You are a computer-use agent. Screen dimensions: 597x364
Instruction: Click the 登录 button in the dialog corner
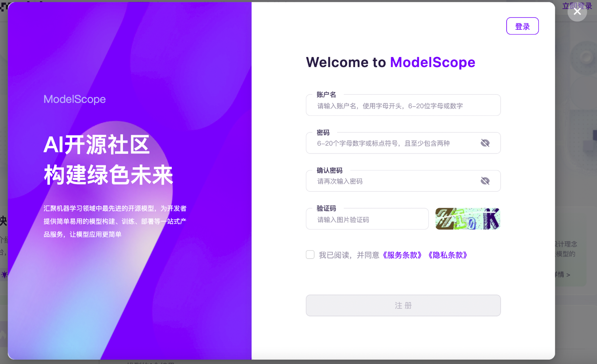(x=522, y=26)
